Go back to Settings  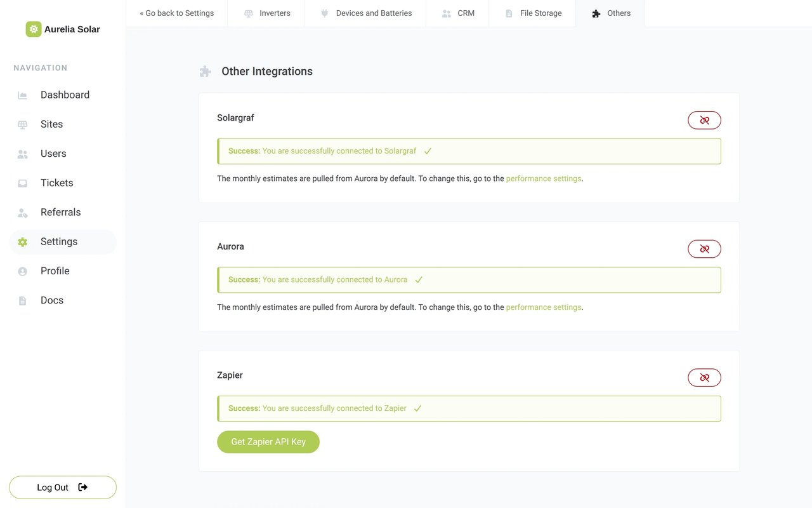[x=177, y=13]
